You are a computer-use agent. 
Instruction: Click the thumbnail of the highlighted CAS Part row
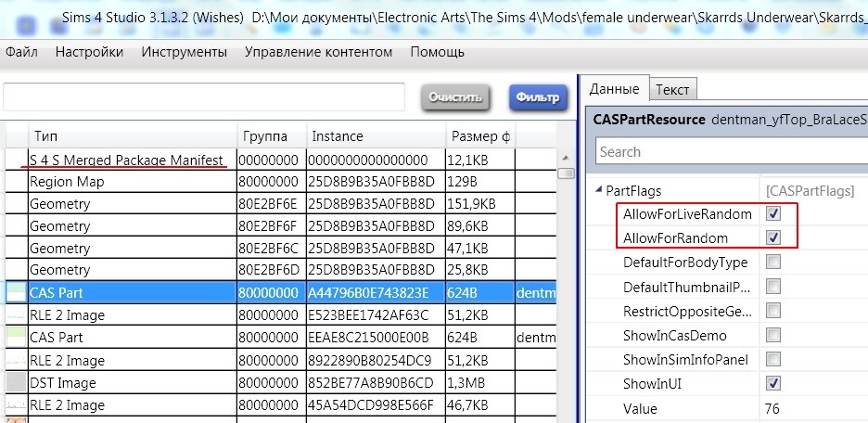pos(17,292)
